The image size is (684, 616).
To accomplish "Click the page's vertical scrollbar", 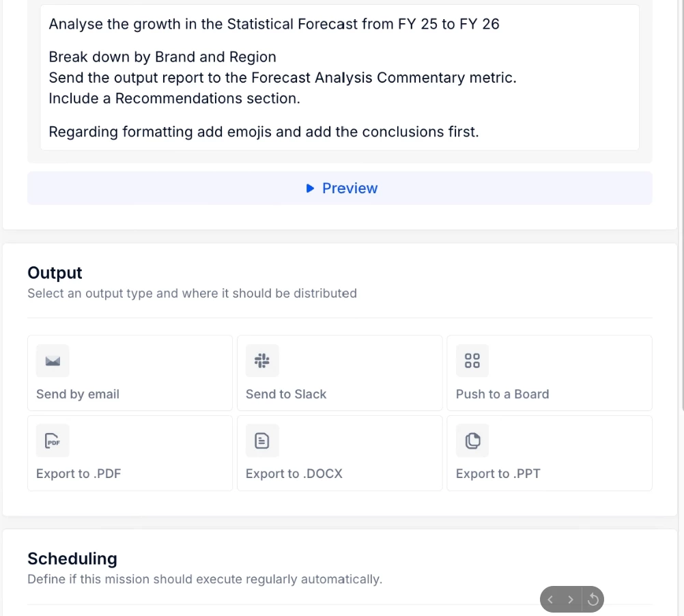I will (681, 205).
